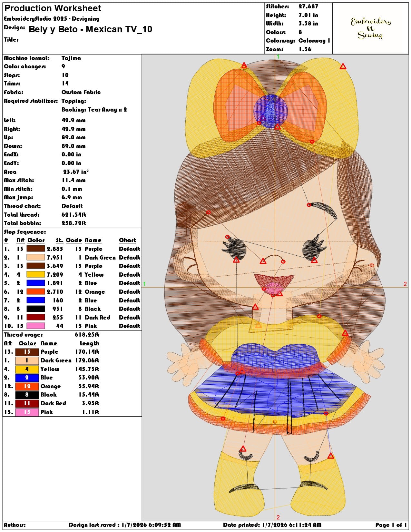
Task: Select the Colorway 1 value
Action: click(314, 41)
